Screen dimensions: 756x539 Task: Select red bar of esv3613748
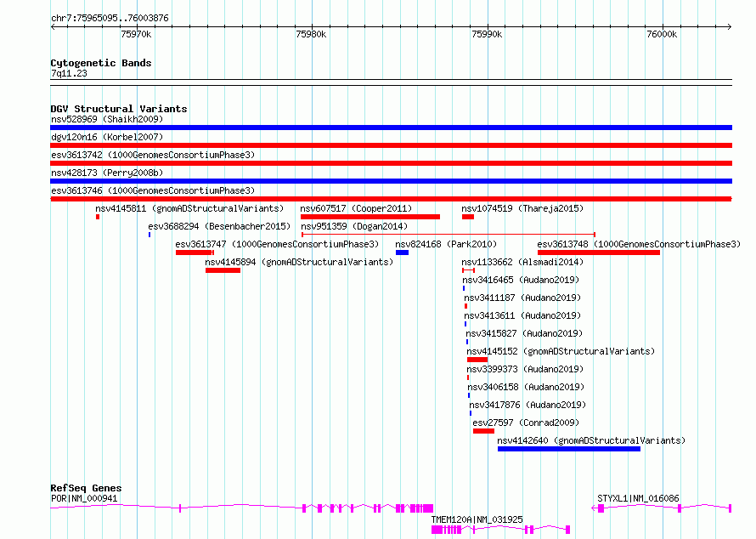(599, 252)
